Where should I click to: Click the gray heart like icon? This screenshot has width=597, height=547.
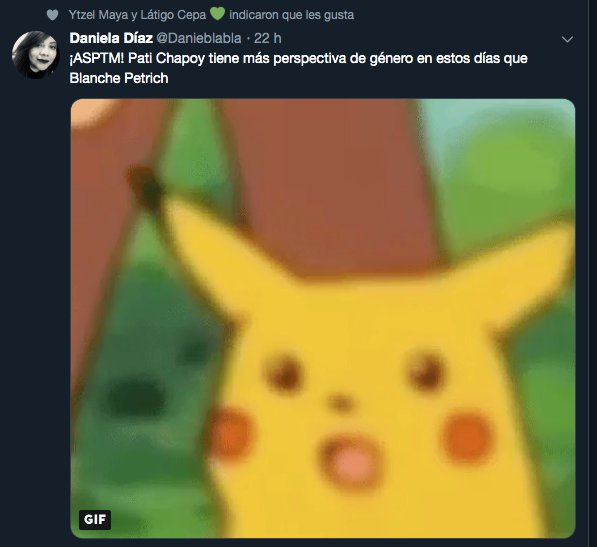(52, 15)
